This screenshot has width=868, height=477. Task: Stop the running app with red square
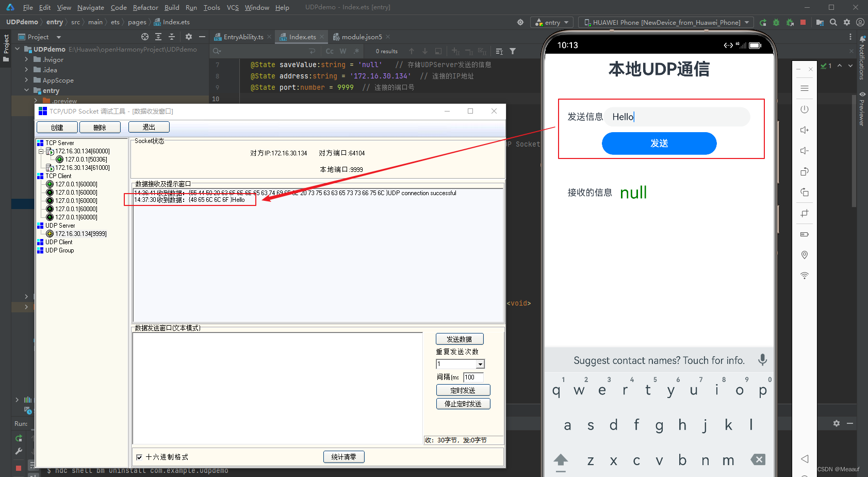point(803,22)
